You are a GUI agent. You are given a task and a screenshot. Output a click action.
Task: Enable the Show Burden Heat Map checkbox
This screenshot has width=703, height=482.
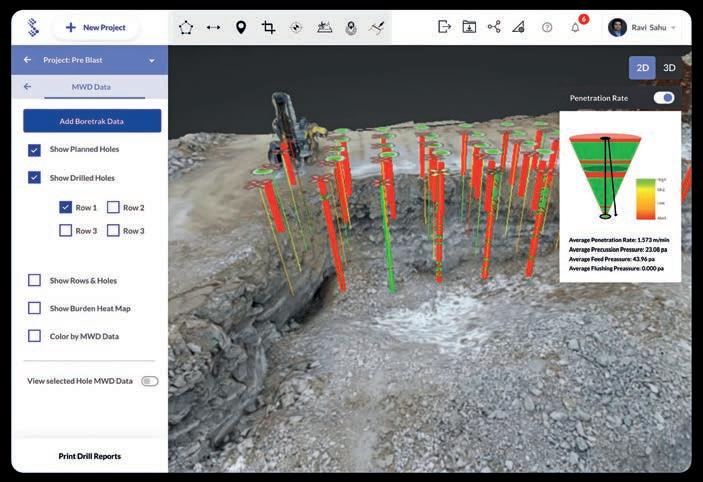tap(35, 308)
